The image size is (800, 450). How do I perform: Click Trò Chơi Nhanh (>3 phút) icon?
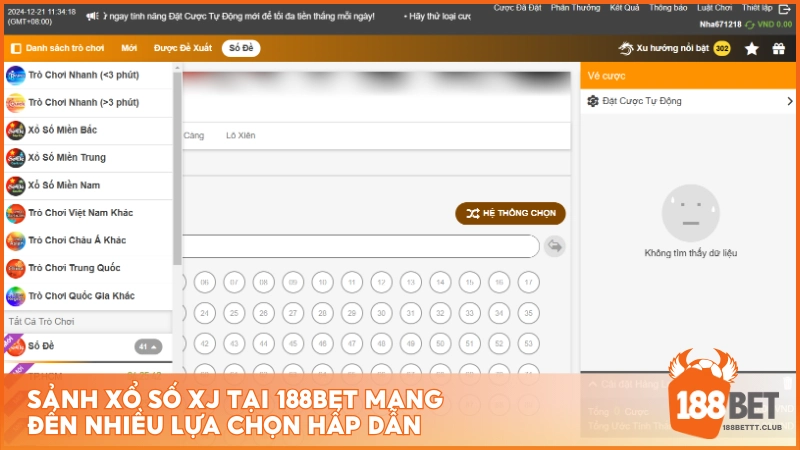pyautogui.click(x=15, y=103)
